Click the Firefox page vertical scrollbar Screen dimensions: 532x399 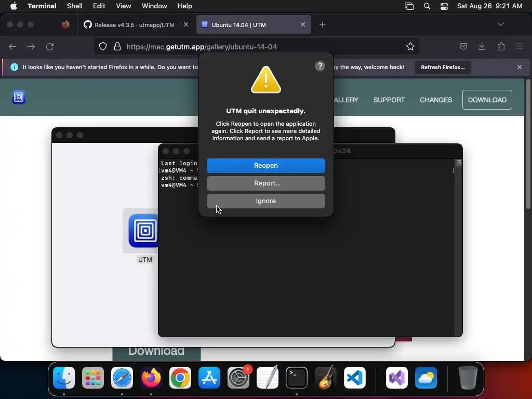(528, 144)
